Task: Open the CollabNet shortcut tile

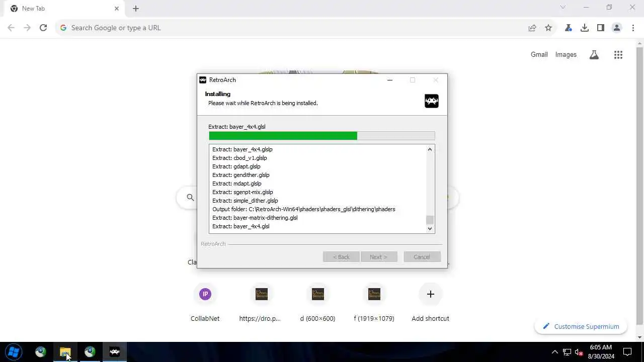Action: [205, 302]
